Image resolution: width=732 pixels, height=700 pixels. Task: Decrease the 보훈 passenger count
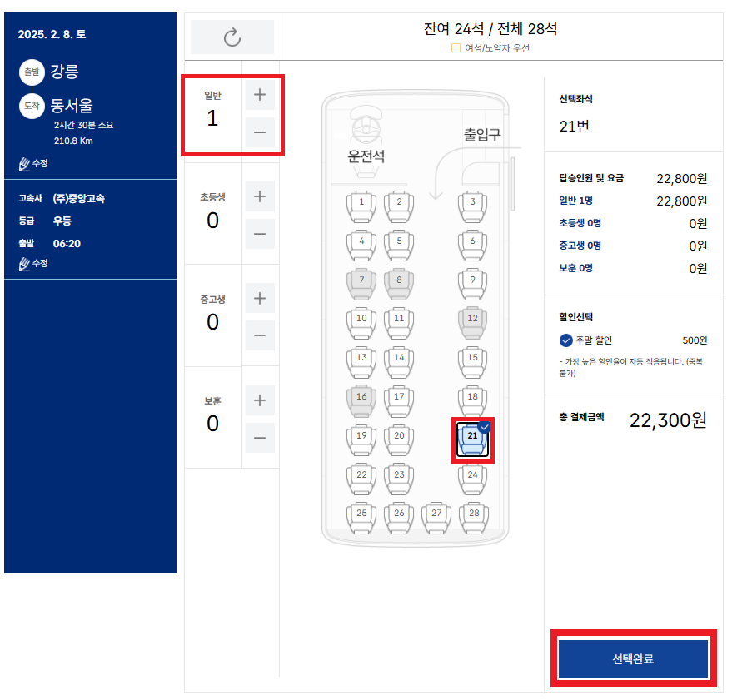[261, 438]
